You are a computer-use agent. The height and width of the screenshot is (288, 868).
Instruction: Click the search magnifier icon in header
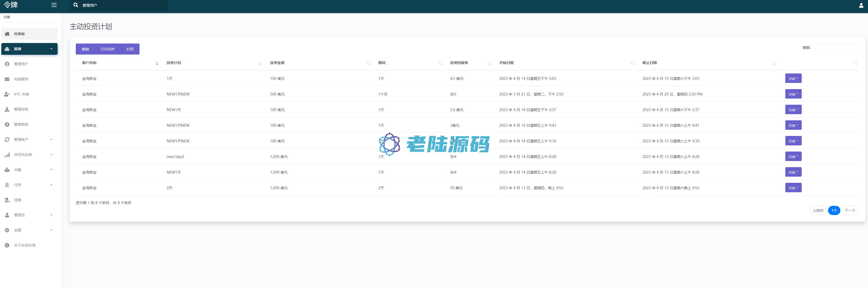pyautogui.click(x=76, y=5)
